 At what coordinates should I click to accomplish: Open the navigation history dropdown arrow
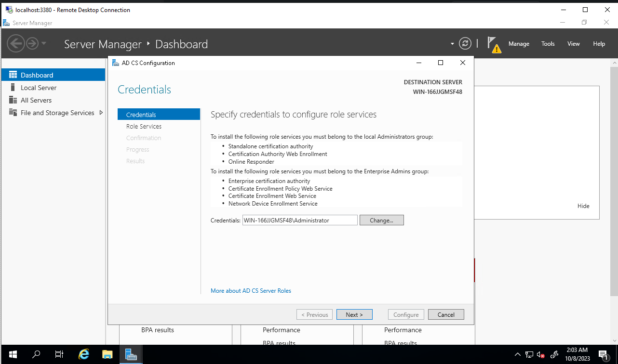click(x=44, y=44)
